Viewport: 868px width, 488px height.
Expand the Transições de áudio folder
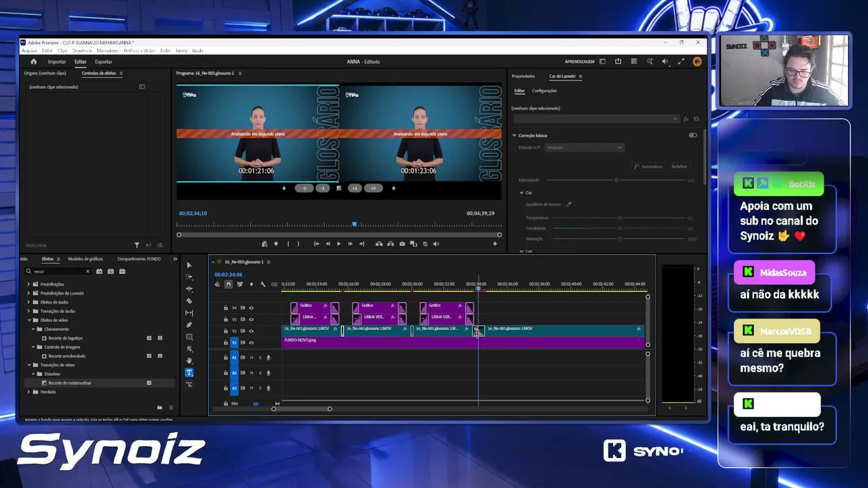28,311
